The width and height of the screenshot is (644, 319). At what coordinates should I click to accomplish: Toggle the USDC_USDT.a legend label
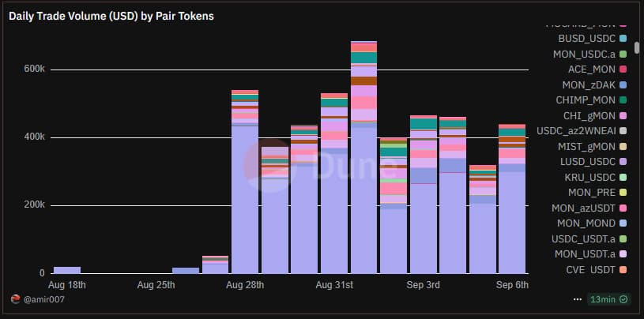(584, 238)
